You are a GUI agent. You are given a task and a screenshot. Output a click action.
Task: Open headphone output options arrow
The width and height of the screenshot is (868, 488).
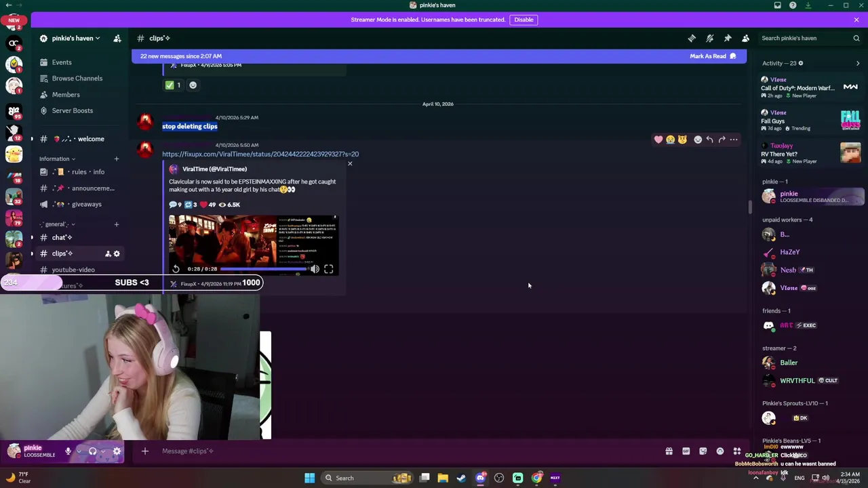(104, 451)
